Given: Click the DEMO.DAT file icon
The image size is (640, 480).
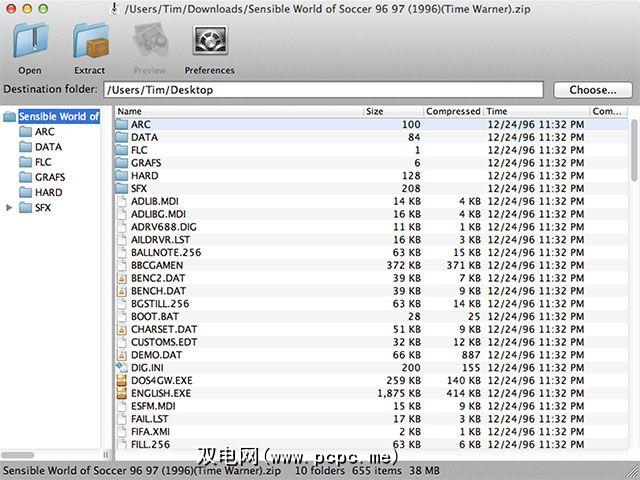Looking at the screenshot, I should click(x=122, y=355).
